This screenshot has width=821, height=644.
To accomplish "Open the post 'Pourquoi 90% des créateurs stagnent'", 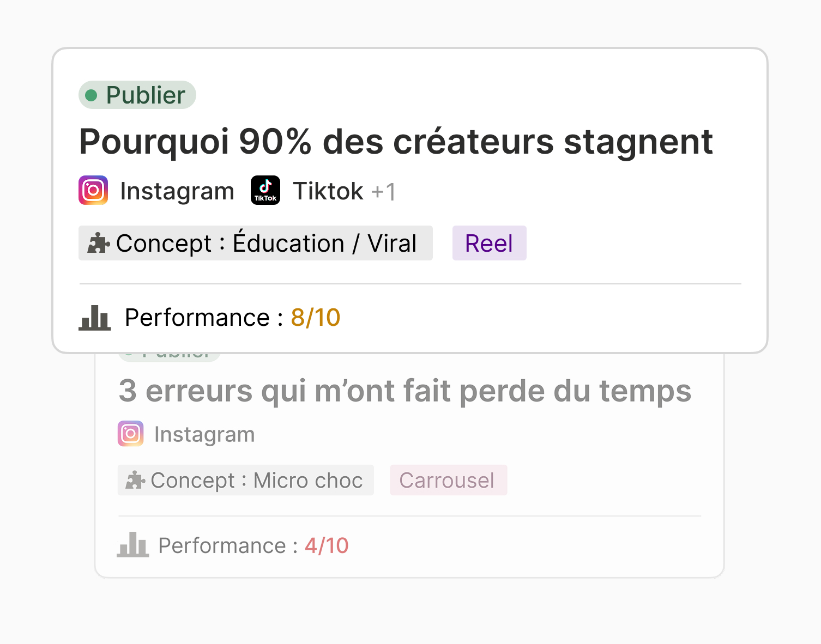I will [396, 142].
